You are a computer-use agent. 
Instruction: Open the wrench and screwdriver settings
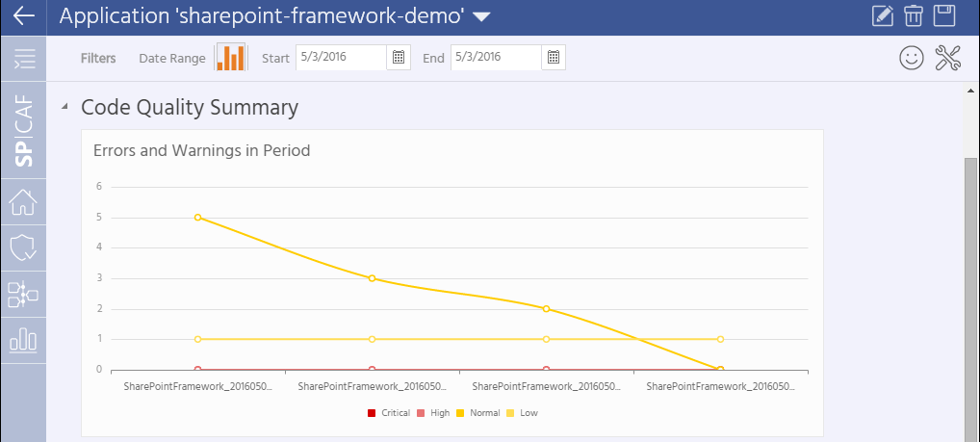click(948, 58)
